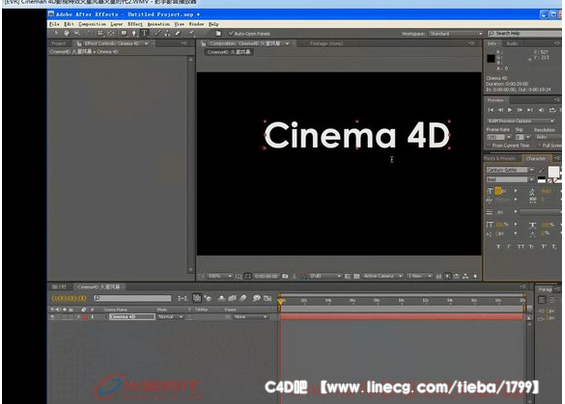Toggle the audio mute speaker in Preview
Image resolution: width=565 pixels, height=404 pixels.
point(541,110)
